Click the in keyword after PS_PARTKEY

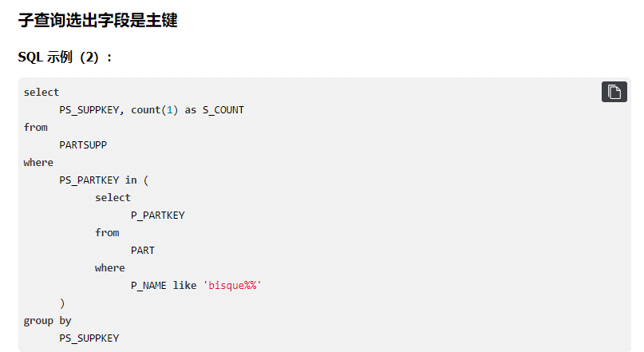point(131,180)
